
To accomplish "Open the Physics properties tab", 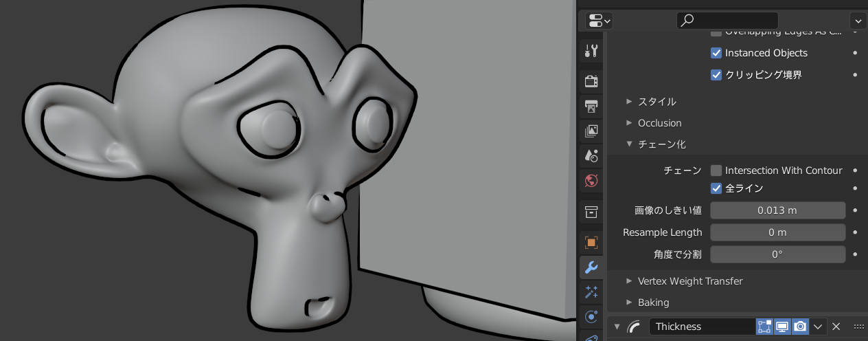I will 591,316.
